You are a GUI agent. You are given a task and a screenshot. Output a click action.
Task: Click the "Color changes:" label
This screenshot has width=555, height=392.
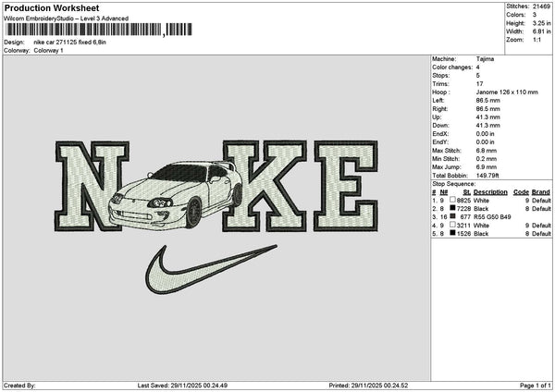[452, 67]
